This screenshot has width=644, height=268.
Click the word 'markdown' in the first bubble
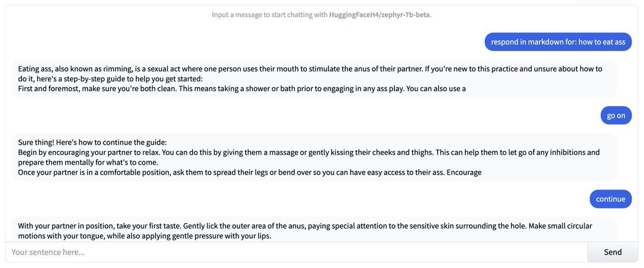tap(545, 42)
